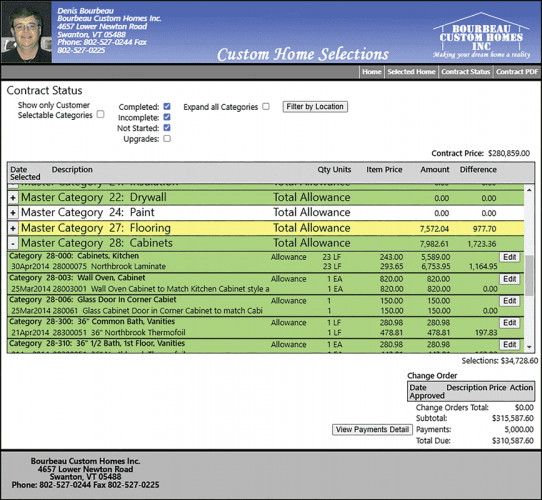
Task: Open the Selected Home menu item
Action: (x=411, y=72)
